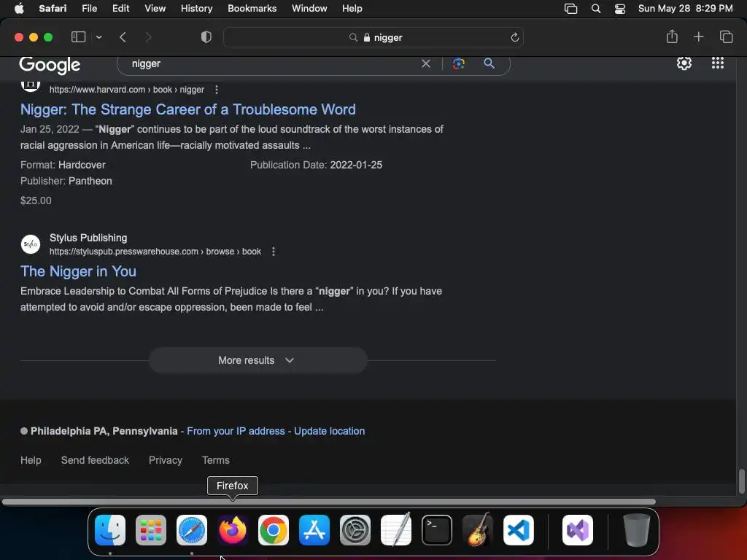Toggle the Safari sidebar button
This screenshot has height=560, width=747.
[x=78, y=37]
